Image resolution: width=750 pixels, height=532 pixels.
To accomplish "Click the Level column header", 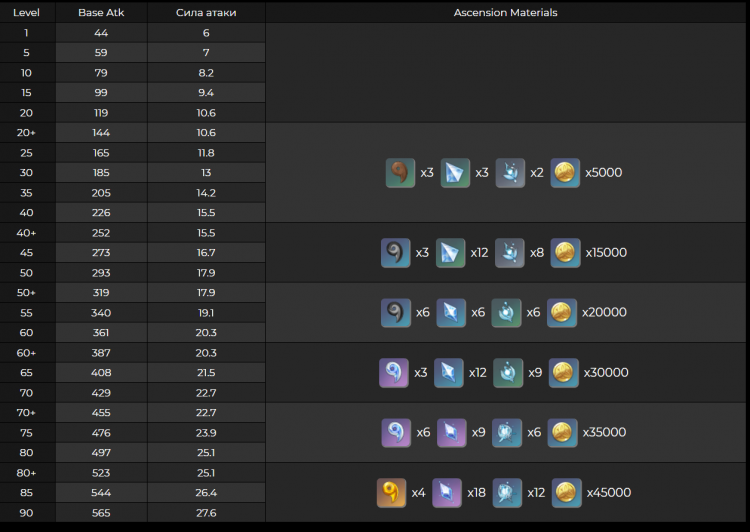I will coord(26,13).
